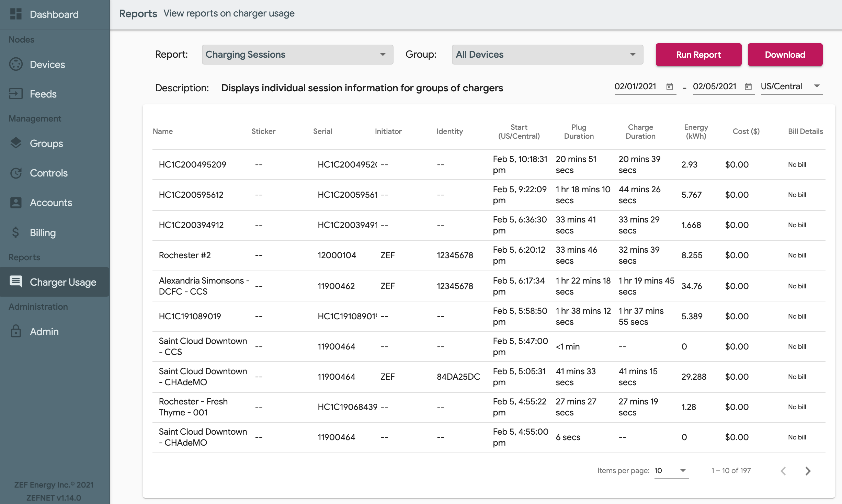Go to previous page of results
Image resolution: width=842 pixels, height=504 pixels.
783,471
